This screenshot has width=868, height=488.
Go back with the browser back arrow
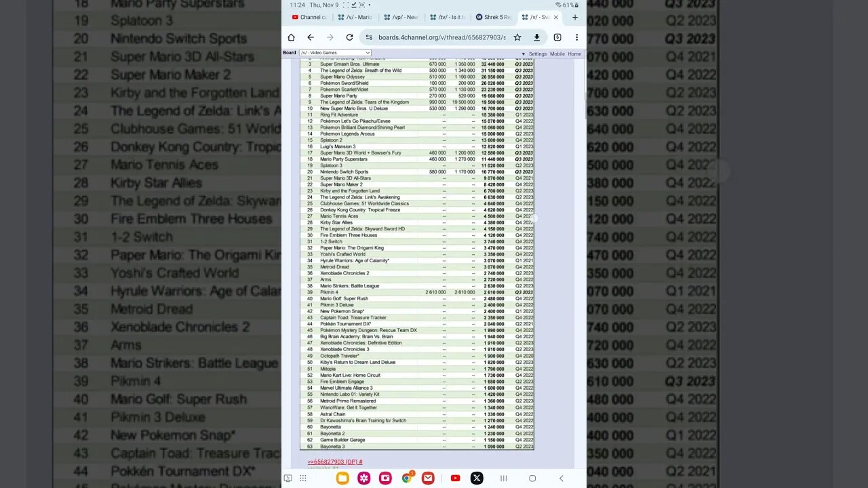click(x=311, y=37)
